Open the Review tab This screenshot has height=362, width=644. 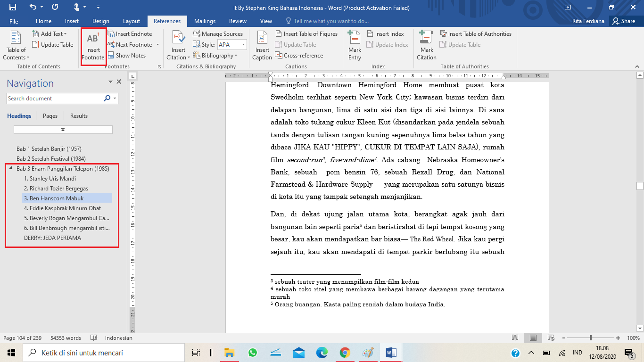coord(238,21)
